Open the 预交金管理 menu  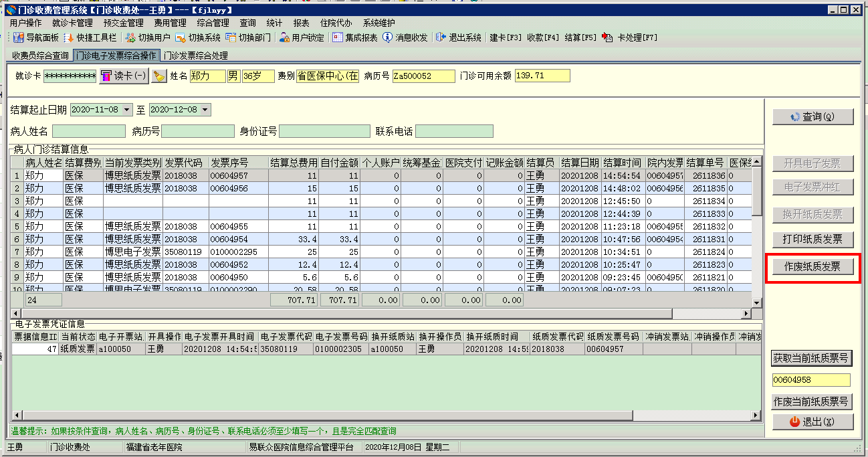pos(124,23)
